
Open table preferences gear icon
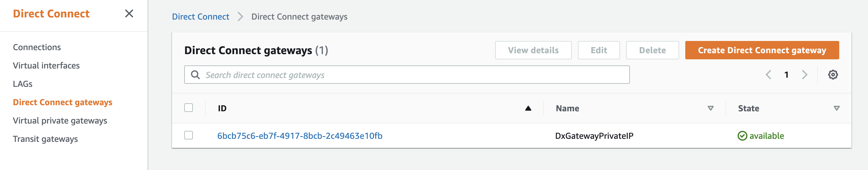pos(833,75)
